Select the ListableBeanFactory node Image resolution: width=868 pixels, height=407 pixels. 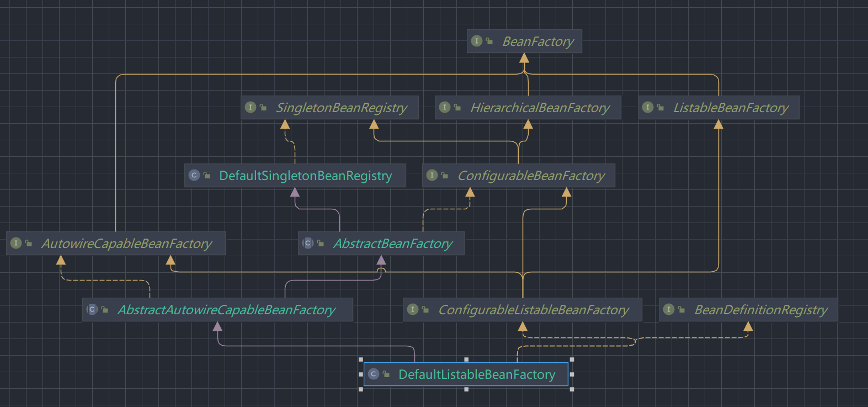718,108
